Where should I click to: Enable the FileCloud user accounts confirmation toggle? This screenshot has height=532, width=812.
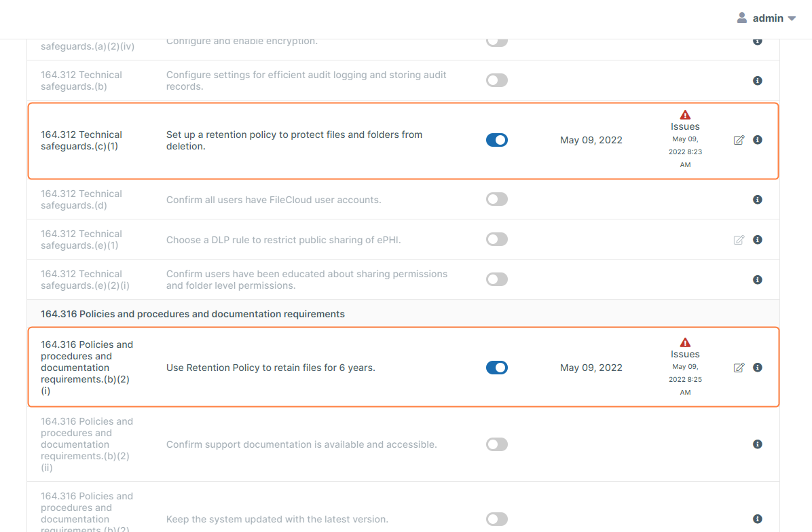pos(496,200)
